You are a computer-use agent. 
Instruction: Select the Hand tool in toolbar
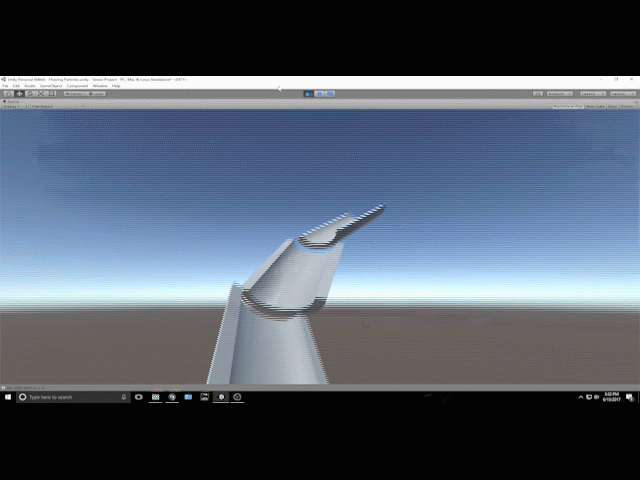(8, 94)
